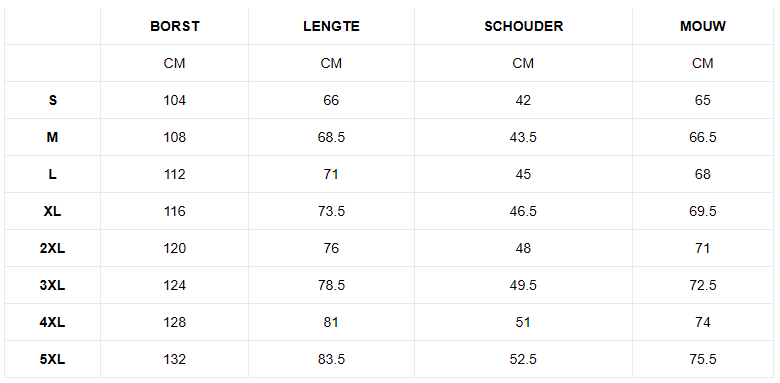
Task: Click the chest value 132 cell
Action: [x=175, y=359]
